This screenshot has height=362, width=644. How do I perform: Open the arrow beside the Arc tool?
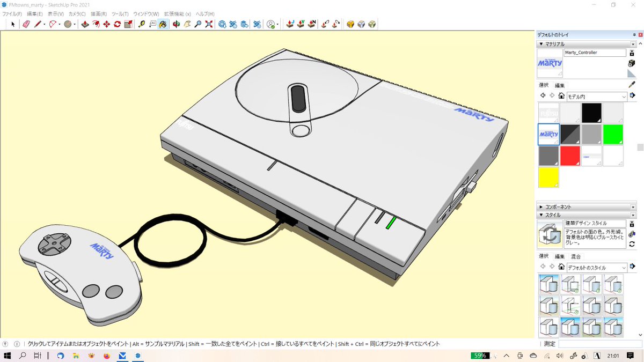click(x=60, y=24)
